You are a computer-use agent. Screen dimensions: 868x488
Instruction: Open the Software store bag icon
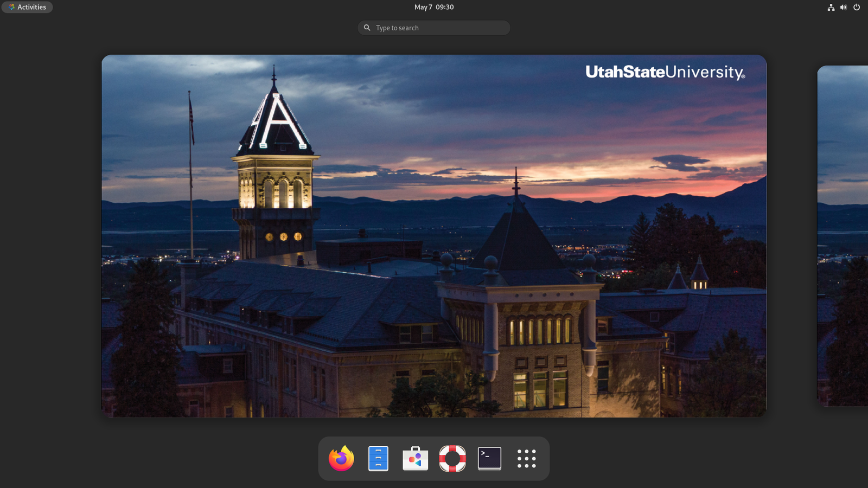[416, 459]
